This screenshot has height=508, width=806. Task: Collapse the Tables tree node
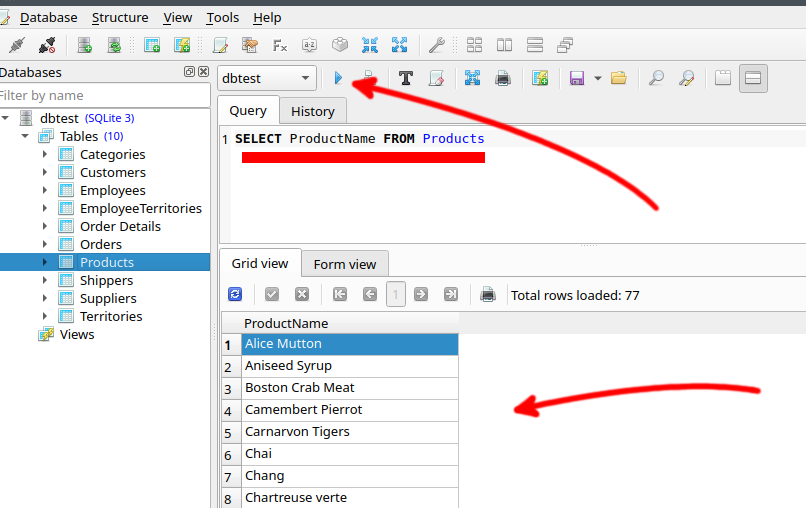[x=25, y=136]
